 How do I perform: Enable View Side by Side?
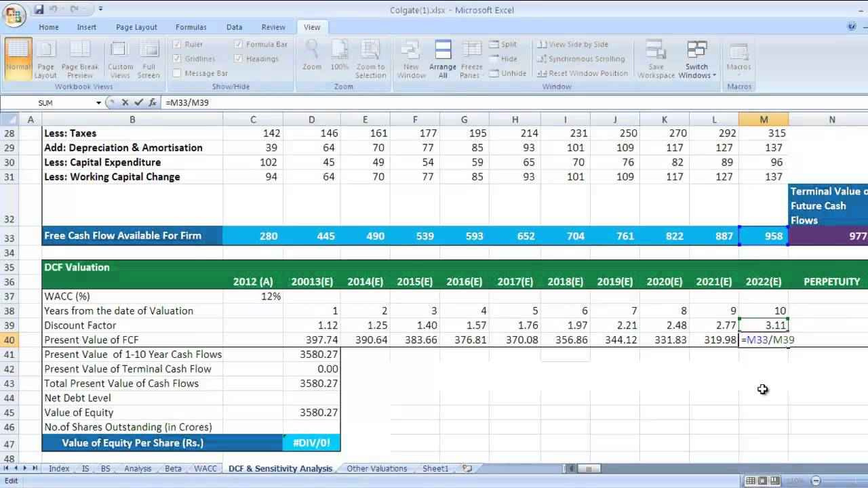573,44
